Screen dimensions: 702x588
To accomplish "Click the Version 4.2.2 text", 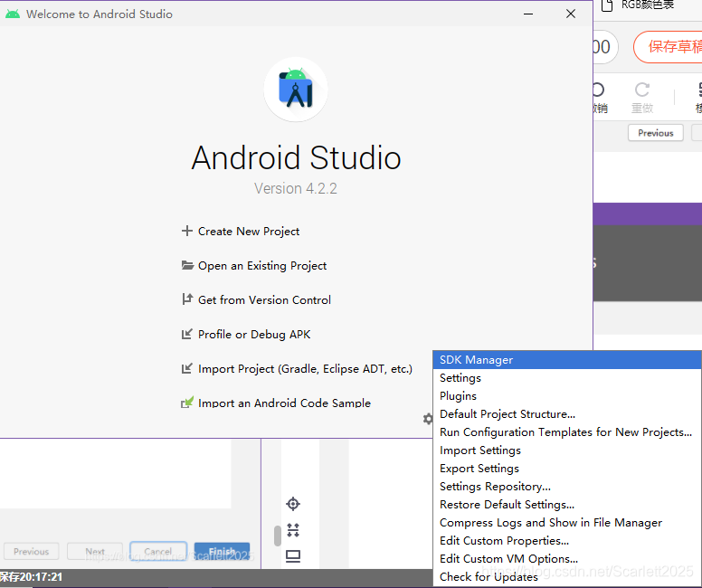I will (296, 188).
